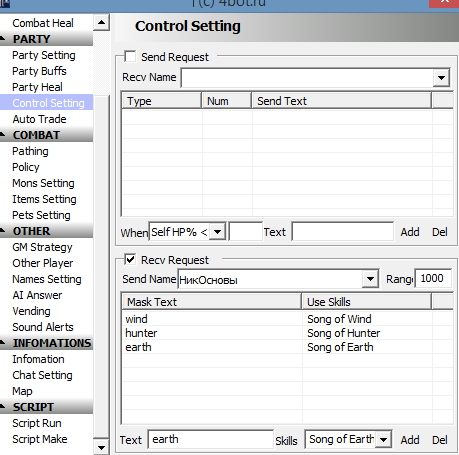Collapse the INFOMATIONS section

click(46, 343)
